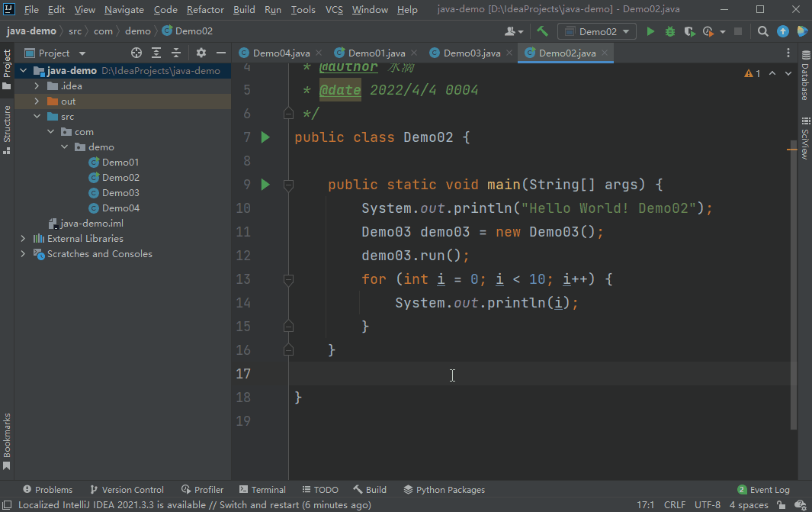The width and height of the screenshot is (812, 512).
Task: Run with Coverage using the shield icon
Action: pyautogui.click(x=688, y=31)
